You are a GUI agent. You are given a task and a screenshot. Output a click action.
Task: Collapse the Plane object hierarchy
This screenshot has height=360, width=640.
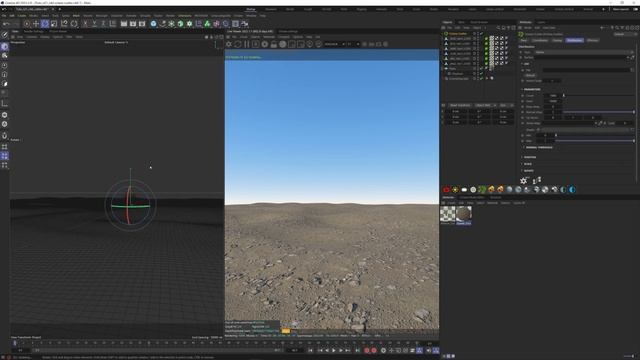pyautogui.click(x=443, y=69)
